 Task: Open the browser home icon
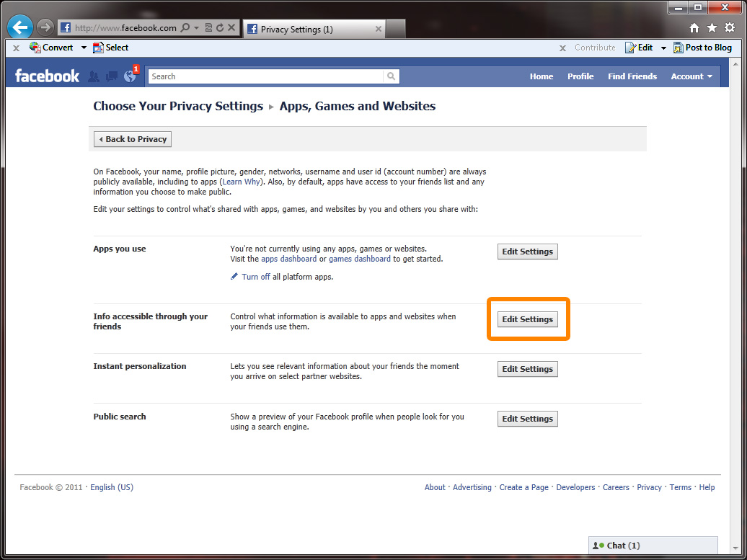[694, 28]
